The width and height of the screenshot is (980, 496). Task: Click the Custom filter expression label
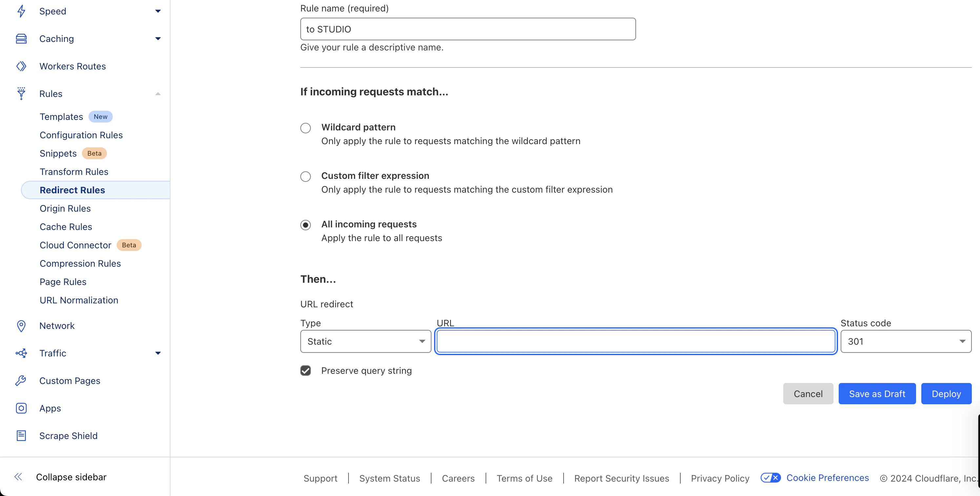tap(375, 176)
